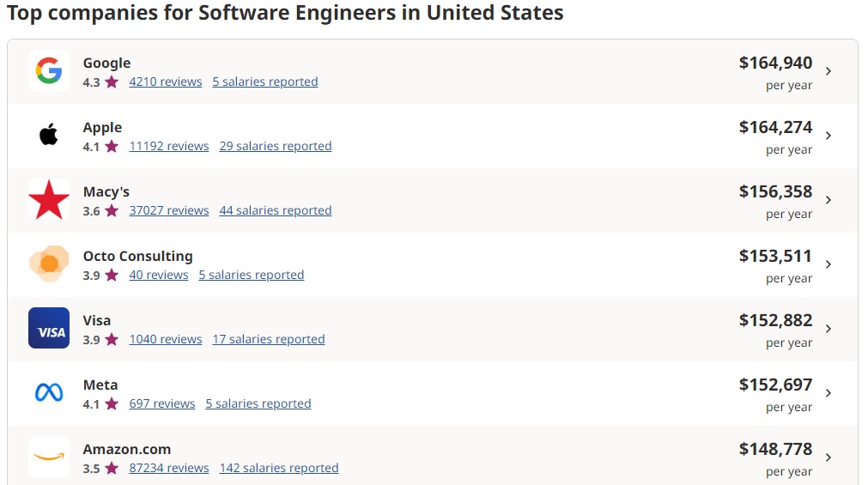Click the Visa logo icon

49,328
